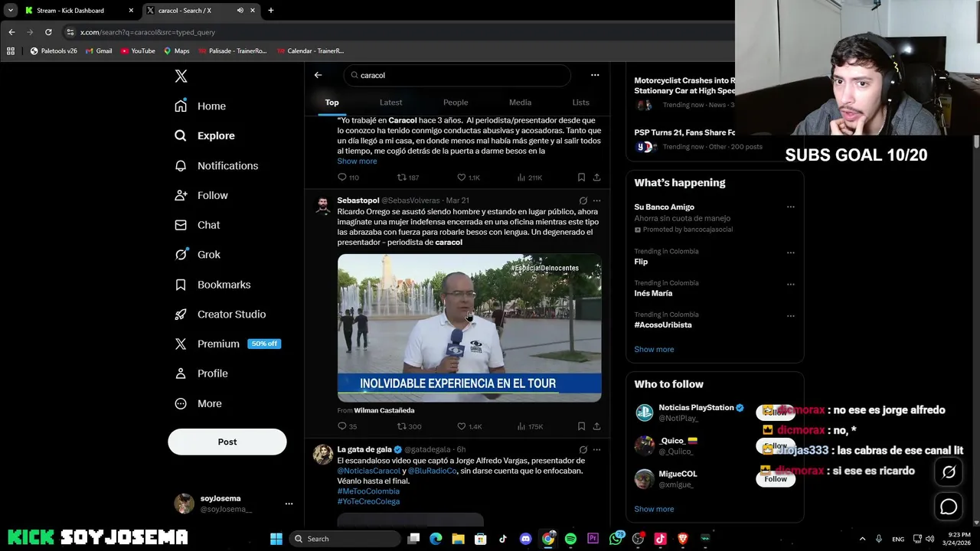
Task: Go to Explore in sidebar
Action: point(204,135)
